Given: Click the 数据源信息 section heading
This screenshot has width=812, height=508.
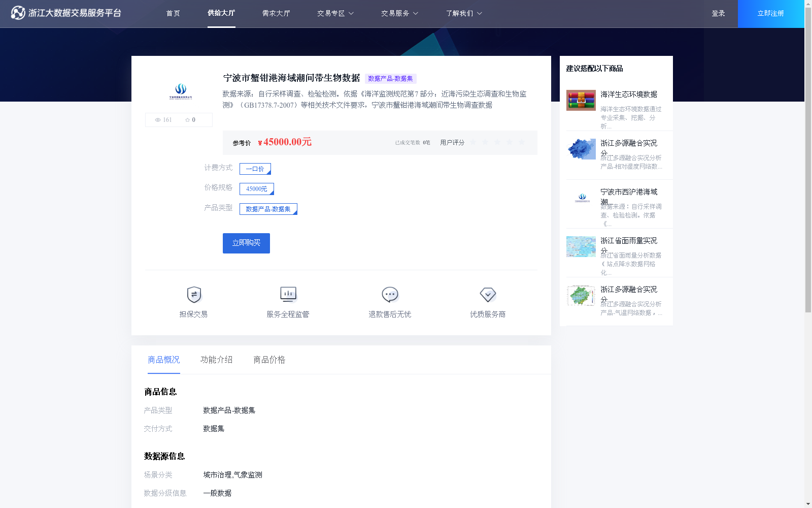Looking at the screenshot, I should point(164,456).
